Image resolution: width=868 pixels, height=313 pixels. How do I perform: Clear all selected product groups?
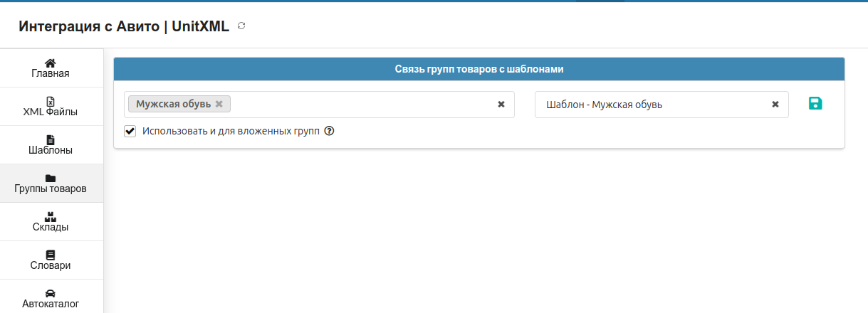point(501,105)
